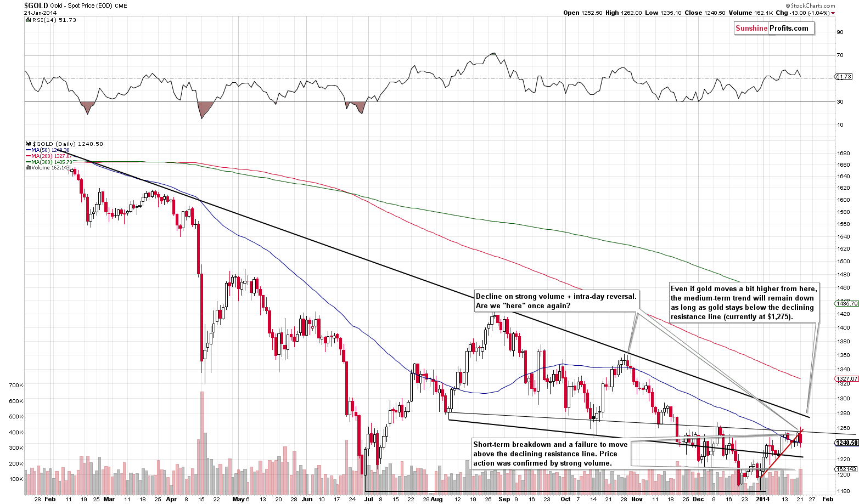This screenshot has height=504, width=859.
Task: Click the Jul month label on timeline
Action: pos(368,499)
